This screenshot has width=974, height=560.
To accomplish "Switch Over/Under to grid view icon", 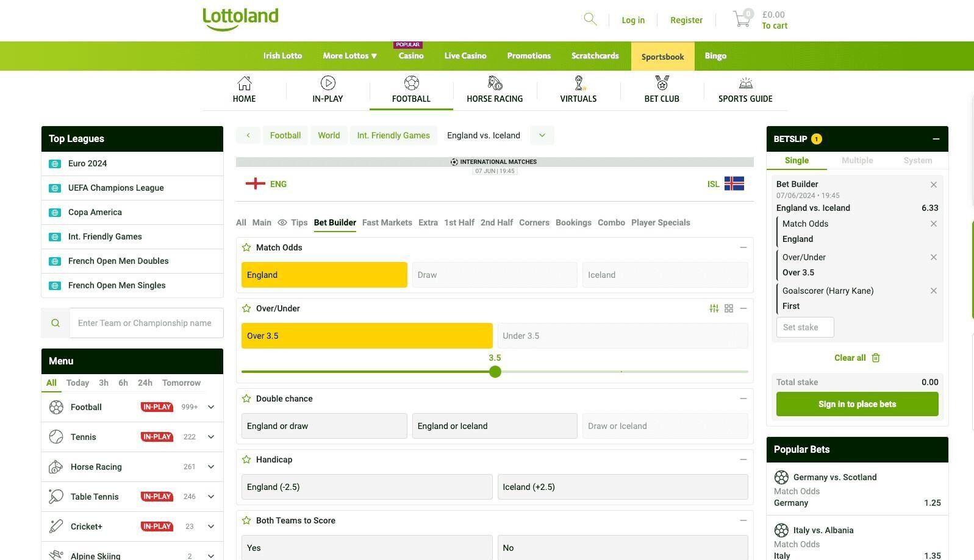I will point(729,308).
